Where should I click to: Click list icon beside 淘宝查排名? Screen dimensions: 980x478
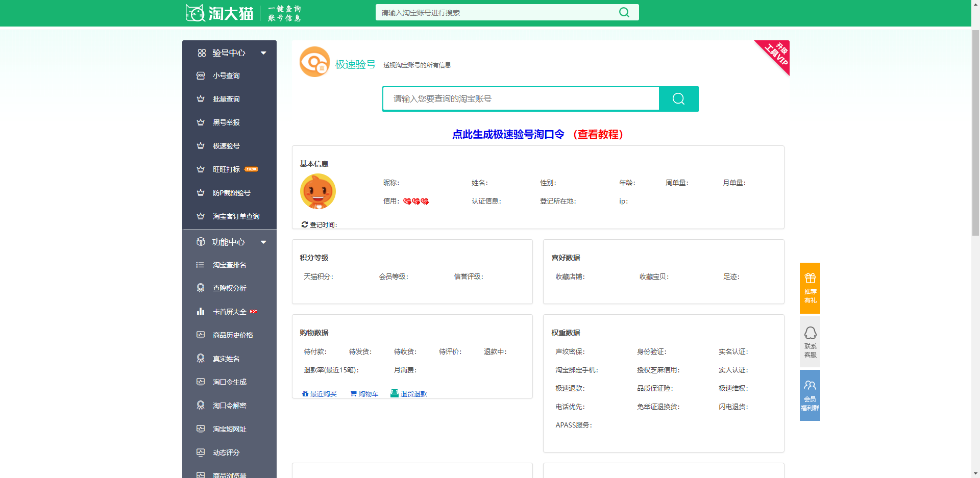tap(201, 265)
